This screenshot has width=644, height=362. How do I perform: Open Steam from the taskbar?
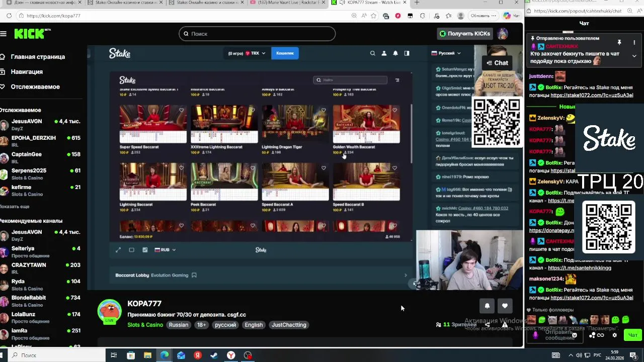(214, 355)
